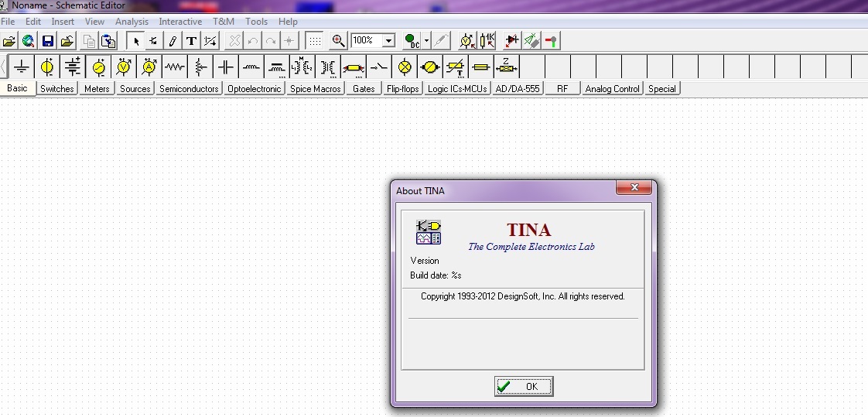Toggle the dotted grid display button
Screen dimensions: 868x417
314,40
